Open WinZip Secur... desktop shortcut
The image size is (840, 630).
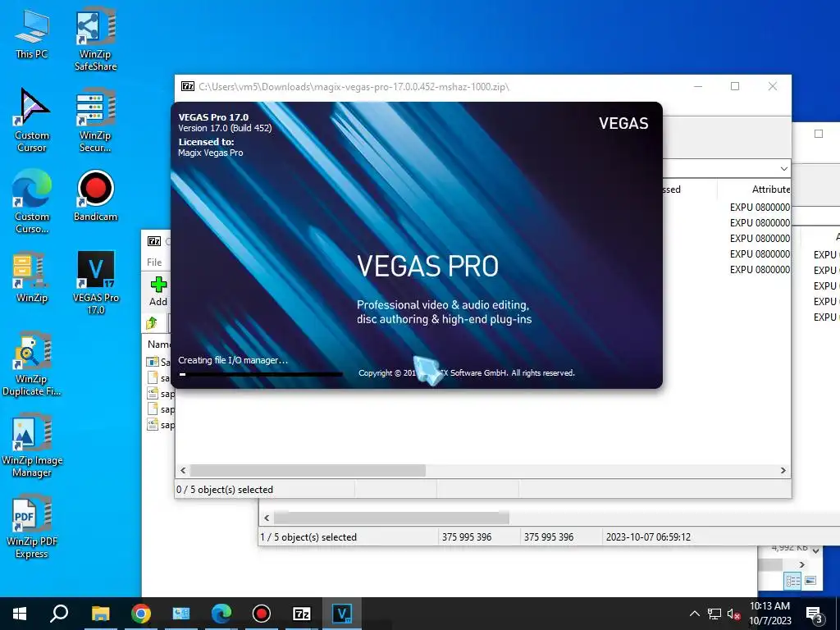tap(95, 121)
